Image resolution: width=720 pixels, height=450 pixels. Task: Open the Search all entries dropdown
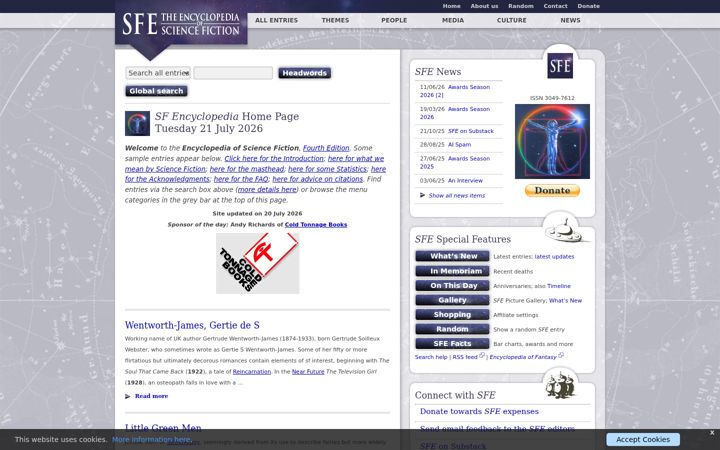click(158, 73)
